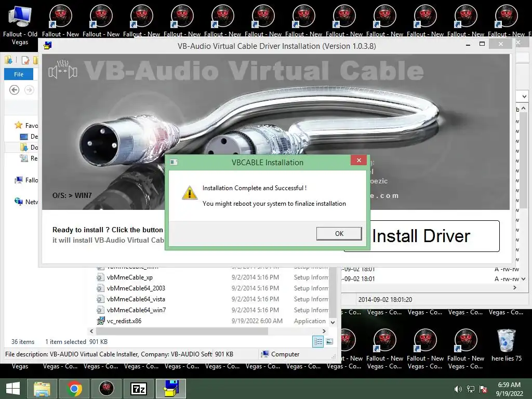Close the background 7-Zip window
The height and width of the screenshot is (399, 532).
tap(518, 43)
